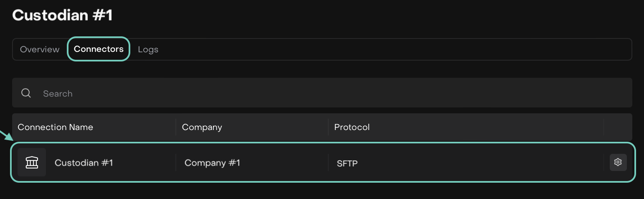
Task: Click the teal arrow pointing at the connector row
Action: point(6,135)
